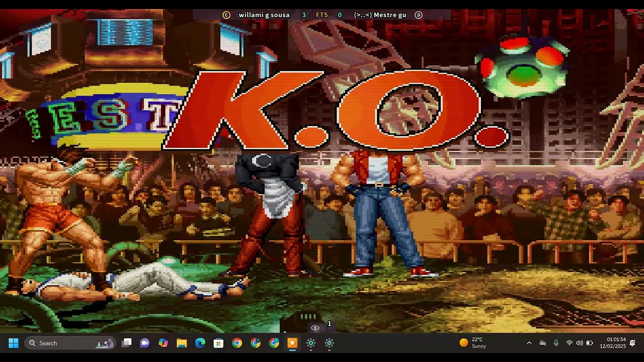Open Task View from the taskbar

pos(127,343)
